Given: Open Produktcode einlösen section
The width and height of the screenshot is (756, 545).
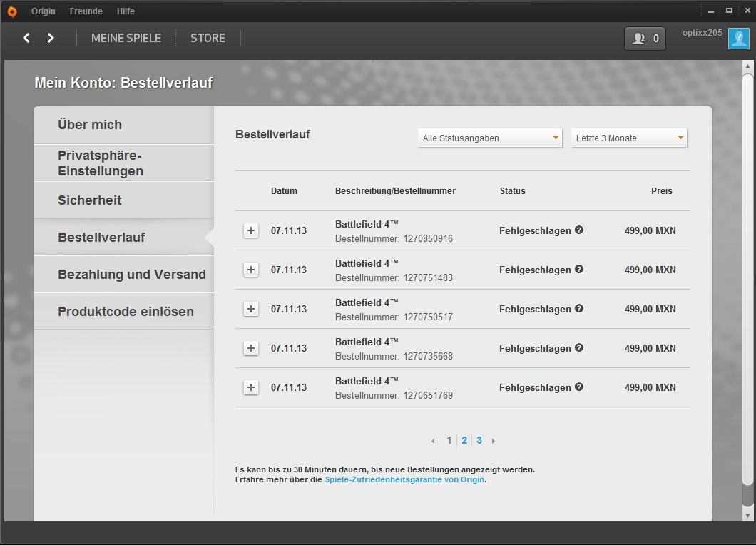Looking at the screenshot, I should (124, 312).
